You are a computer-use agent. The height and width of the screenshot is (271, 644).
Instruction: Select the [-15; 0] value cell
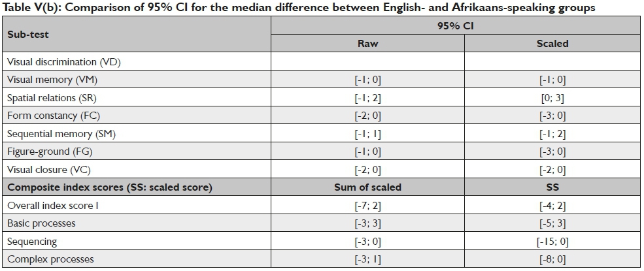tap(552, 242)
